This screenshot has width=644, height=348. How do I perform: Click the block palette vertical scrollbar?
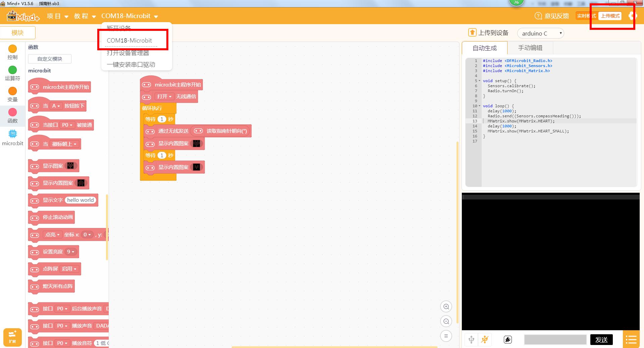coord(107,227)
